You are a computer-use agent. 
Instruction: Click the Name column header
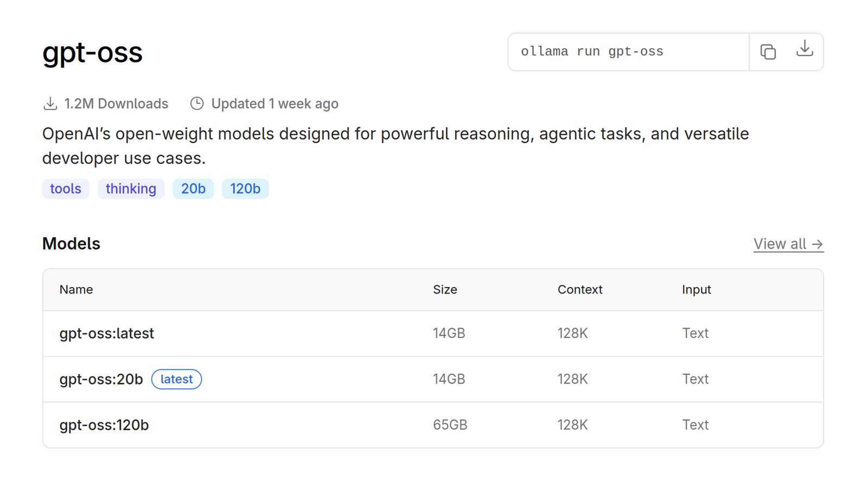click(76, 290)
